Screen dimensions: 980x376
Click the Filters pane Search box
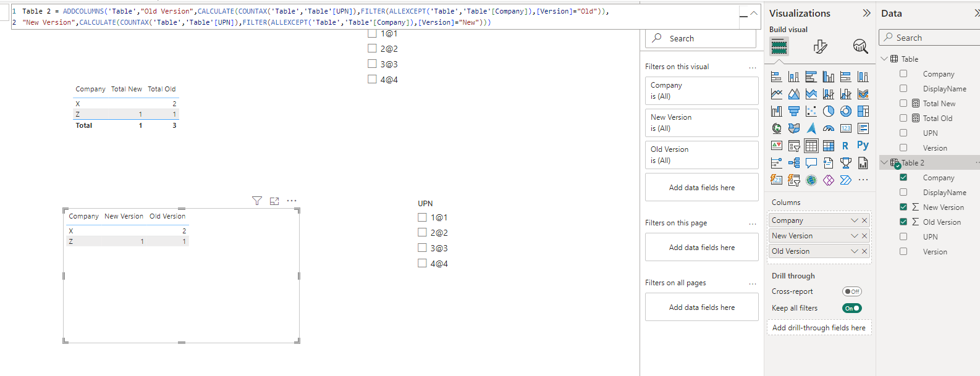[x=701, y=38]
